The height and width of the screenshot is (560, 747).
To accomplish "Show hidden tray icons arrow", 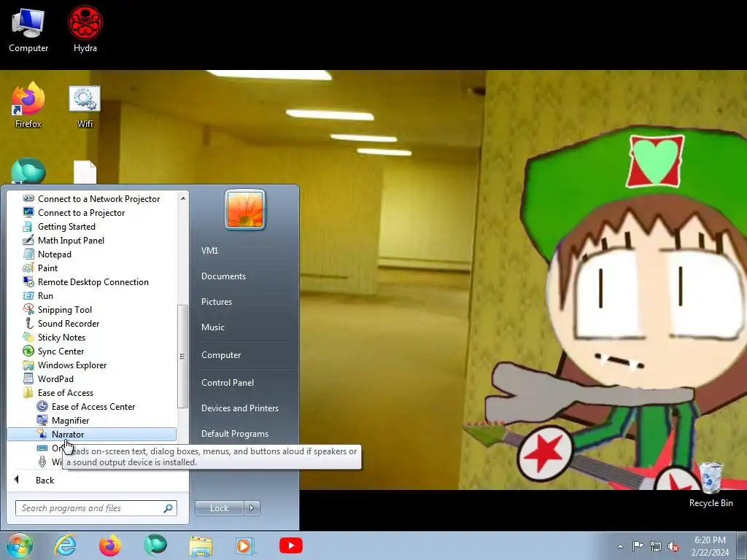I will click(620, 546).
